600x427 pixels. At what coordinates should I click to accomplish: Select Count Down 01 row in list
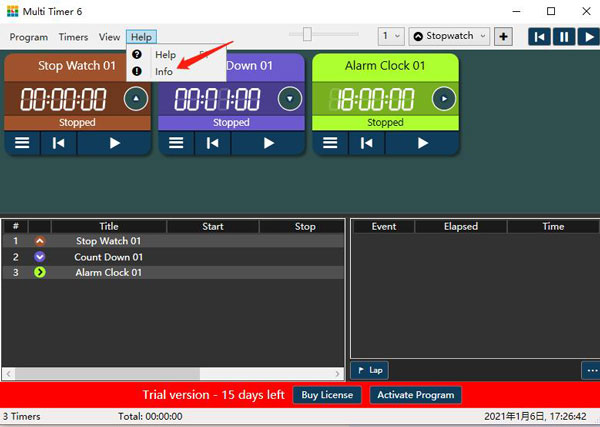tap(173, 257)
